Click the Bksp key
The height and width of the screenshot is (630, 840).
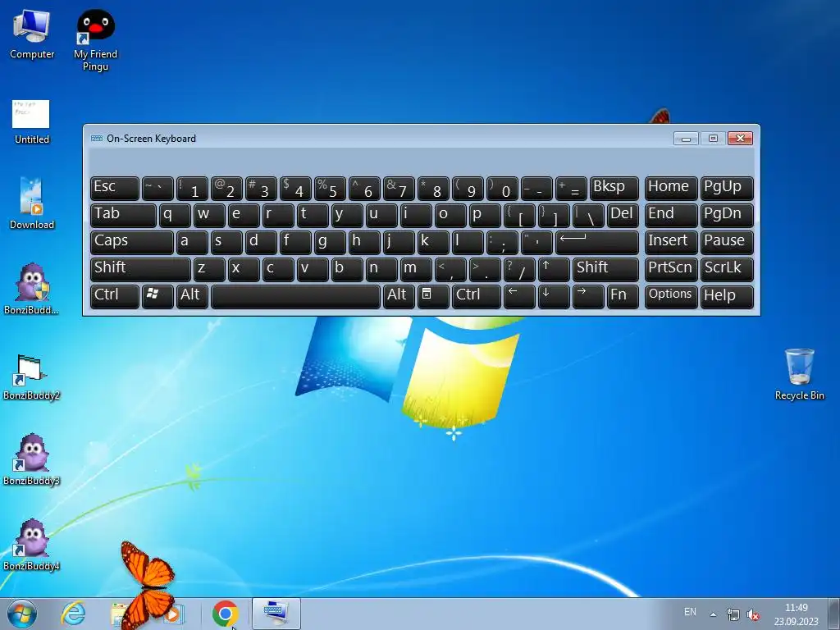[x=614, y=189]
